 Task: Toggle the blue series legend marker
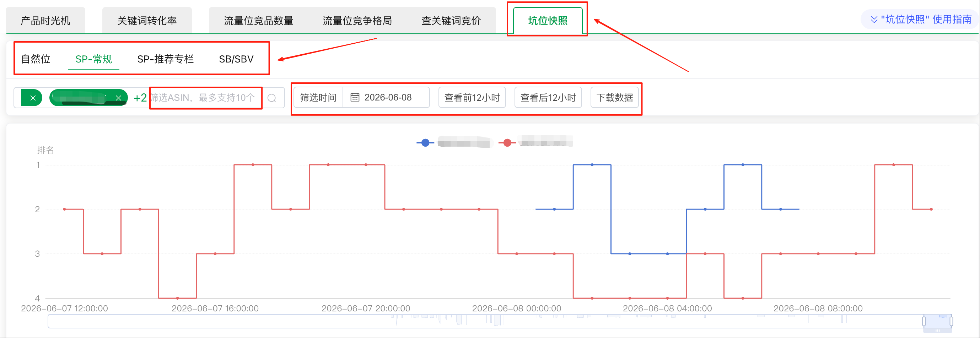coord(425,143)
